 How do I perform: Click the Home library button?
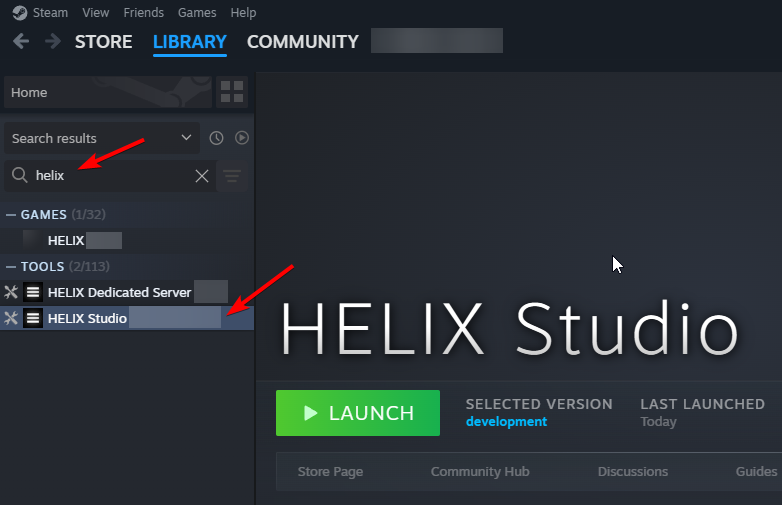(108, 92)
